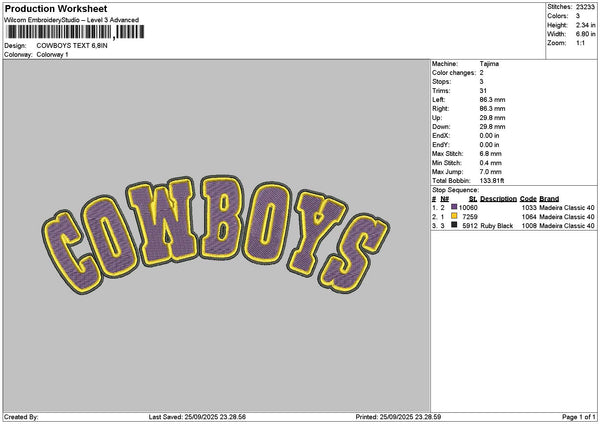Image resolution: width=600 pixels, height=424 pixels.
Task: Click the Total Bobbin value 133.81ft
Action: (492, 181)
